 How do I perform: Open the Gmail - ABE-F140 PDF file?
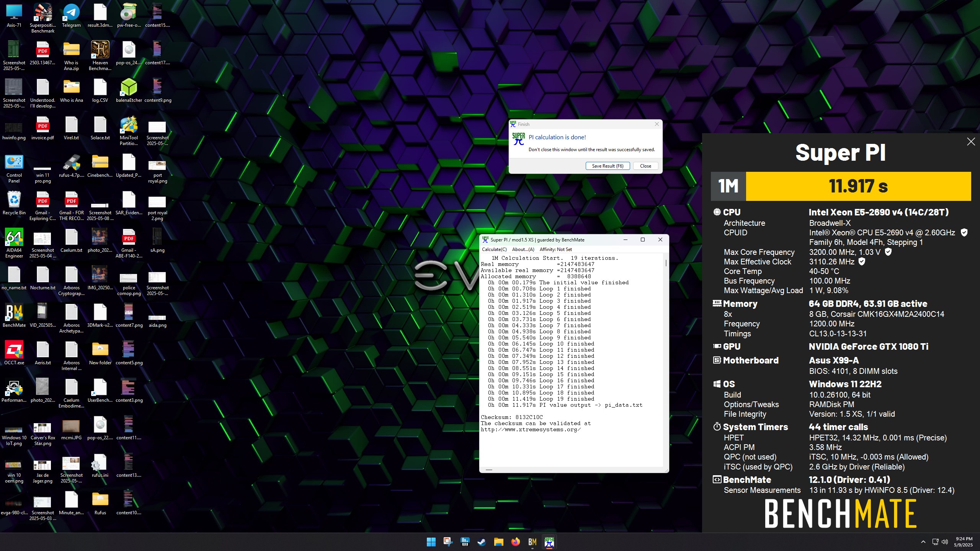tap(129, 243)
